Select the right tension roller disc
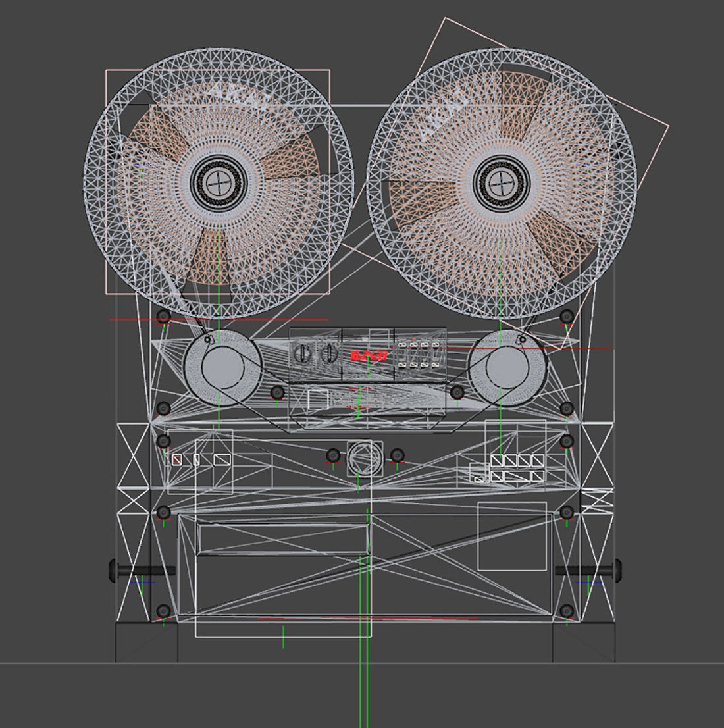 [507, 368]
